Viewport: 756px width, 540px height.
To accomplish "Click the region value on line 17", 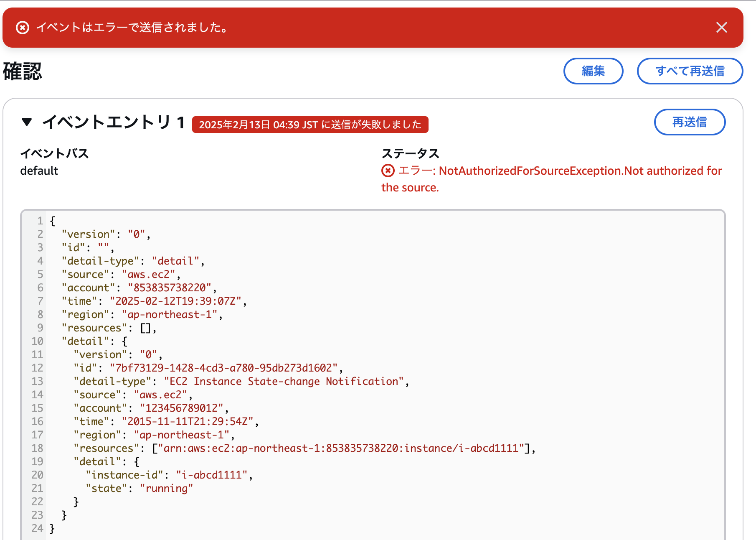I will [x=182, y=435].
